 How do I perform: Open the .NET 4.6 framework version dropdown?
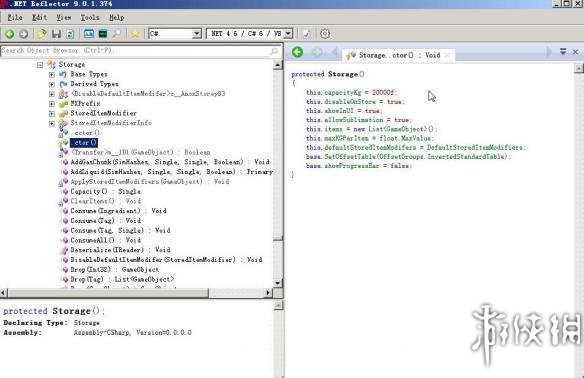(x=249, y=34)
